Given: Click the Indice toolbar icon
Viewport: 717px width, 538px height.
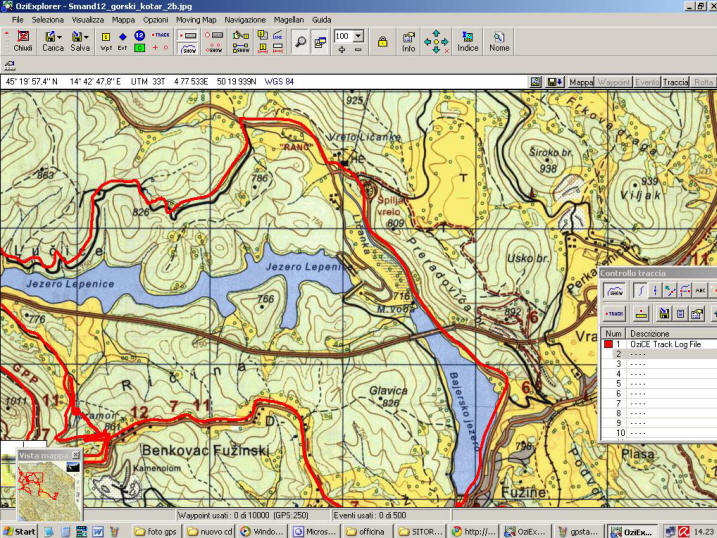Looking at the screenshot, I should coord(467,42).
